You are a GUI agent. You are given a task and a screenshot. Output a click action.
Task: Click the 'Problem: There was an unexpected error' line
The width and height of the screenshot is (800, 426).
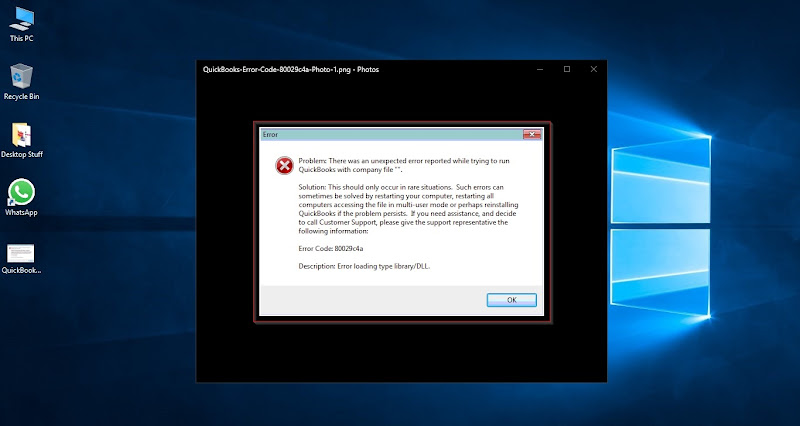pos(404,161)
